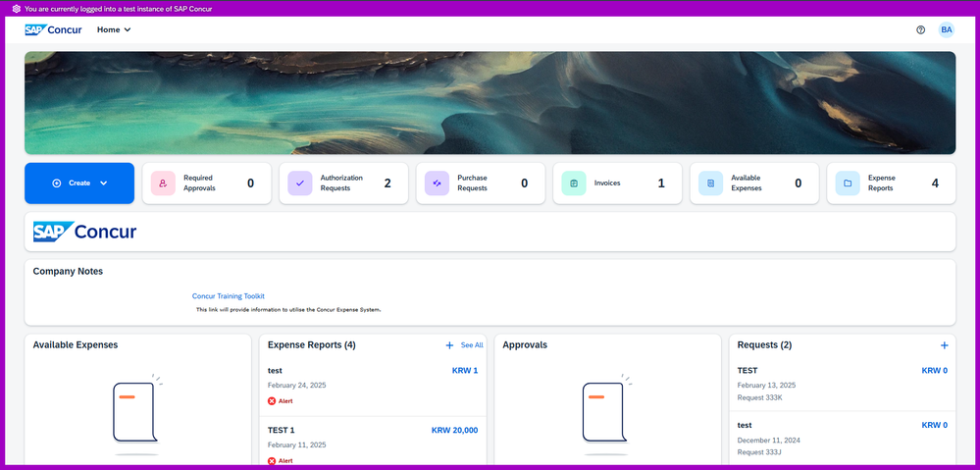This screenshot has width=980, height=470.
Task: Click the Invoices green icon
Action: point(574,183)
